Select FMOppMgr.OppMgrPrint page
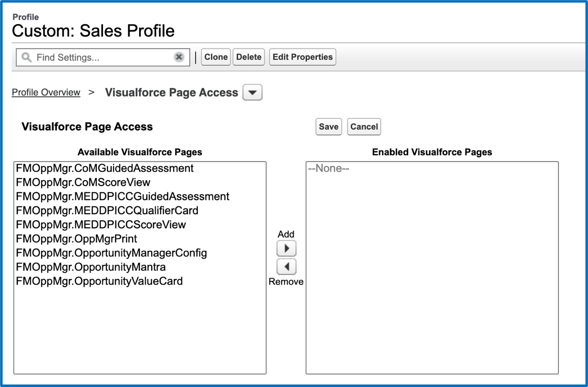Screen dimensions: 588x387 tap(76, 238)
